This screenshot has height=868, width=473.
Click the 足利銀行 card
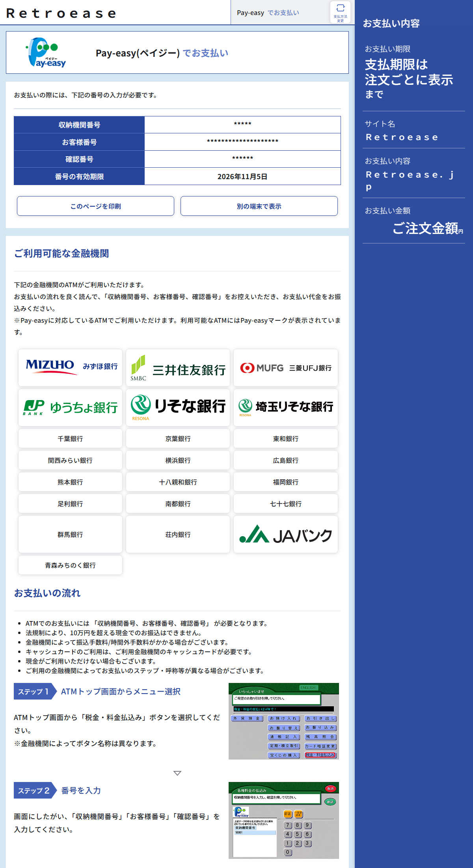pos(70,503)
